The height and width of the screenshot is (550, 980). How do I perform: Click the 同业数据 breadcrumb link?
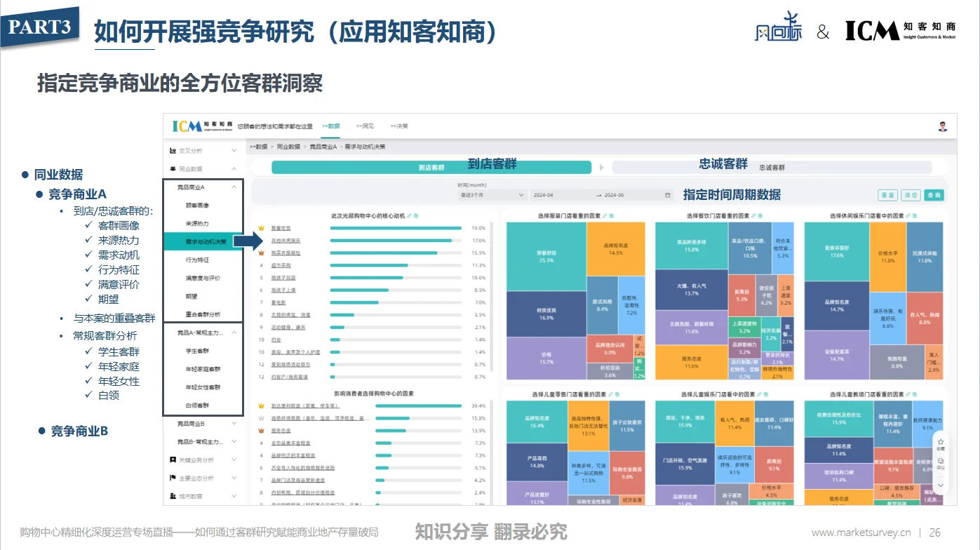click(288, 147)
